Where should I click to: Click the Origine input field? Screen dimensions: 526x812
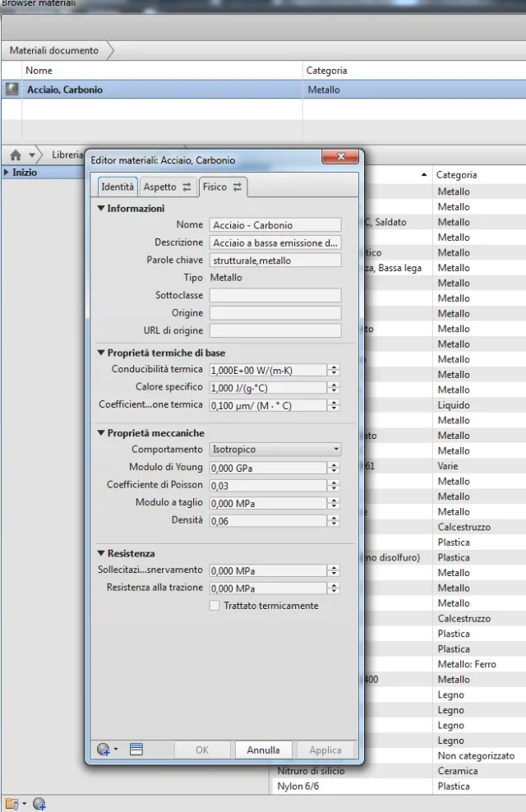tap(275, 313)
